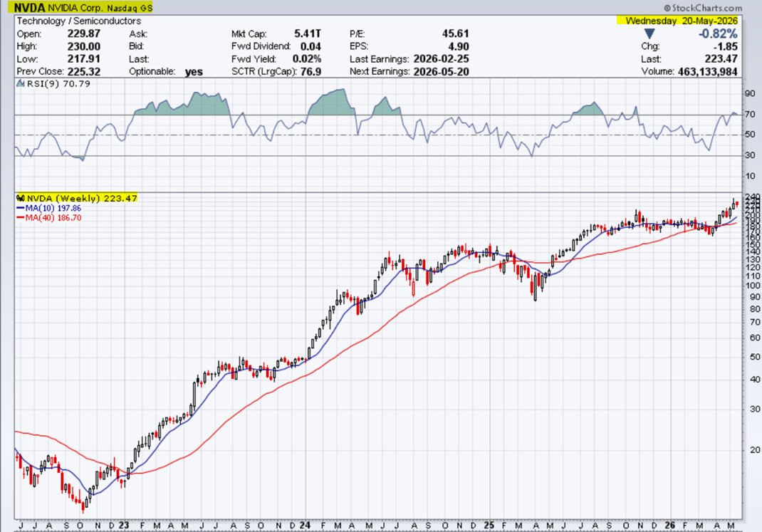The height and width of the screenshot is (532, 762).
Task: Click the candlestick icon before NVDA (Weekly)
Action: [21, 198]
